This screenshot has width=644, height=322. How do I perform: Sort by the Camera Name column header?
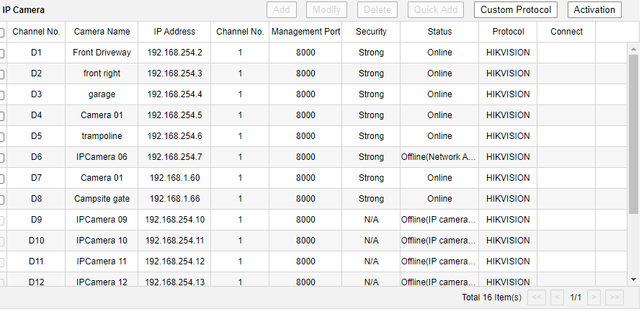[x=102, y=32]
